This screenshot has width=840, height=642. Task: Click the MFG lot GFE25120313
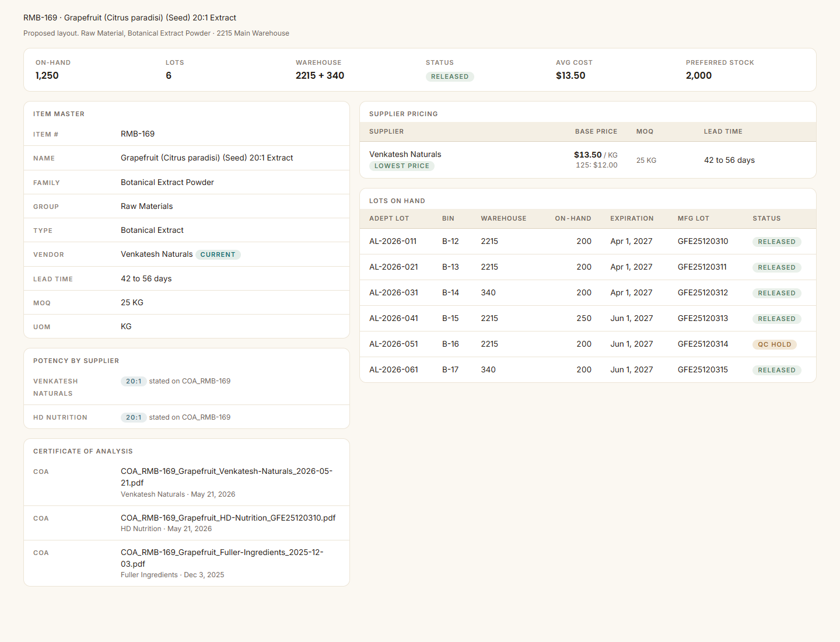click(x=703, y=318)
